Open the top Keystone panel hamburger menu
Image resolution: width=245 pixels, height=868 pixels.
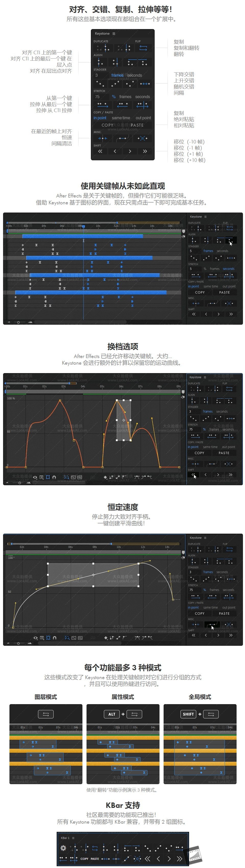pyautogui.click(x=114, y=34)
